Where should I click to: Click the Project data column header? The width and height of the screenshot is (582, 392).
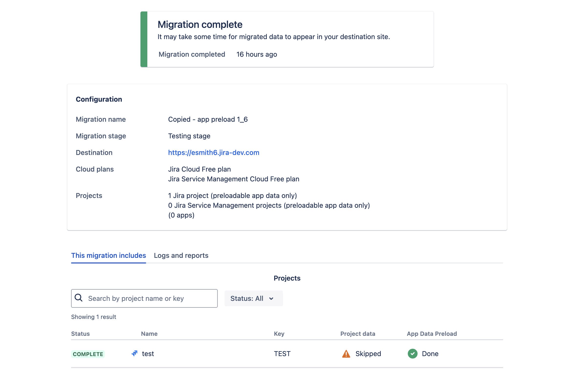click(358, 334)
